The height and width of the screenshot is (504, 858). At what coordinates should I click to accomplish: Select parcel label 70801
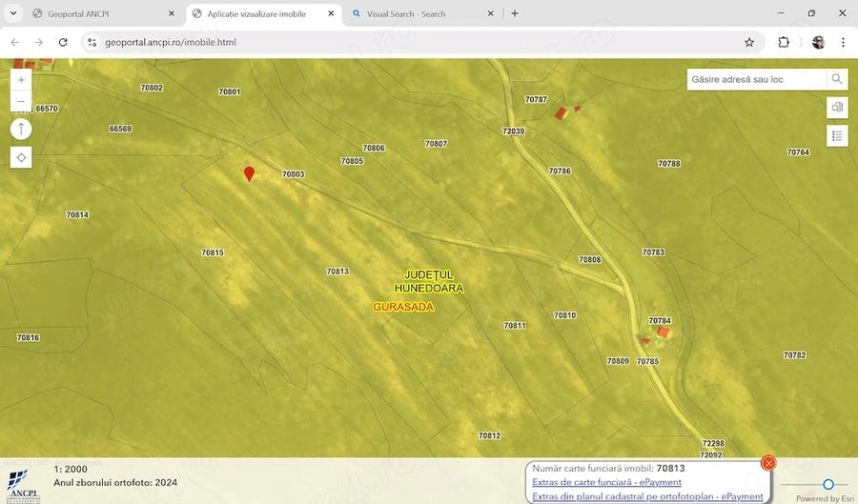click(x=229, y=91)
